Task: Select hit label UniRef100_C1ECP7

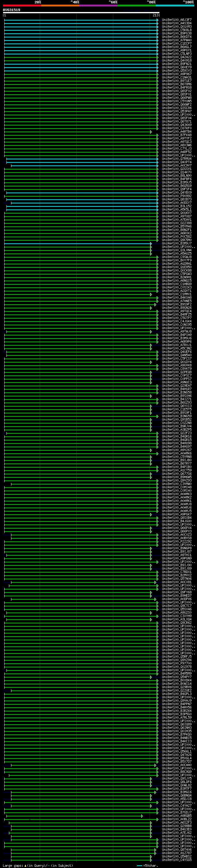Action: click(177, 43)
